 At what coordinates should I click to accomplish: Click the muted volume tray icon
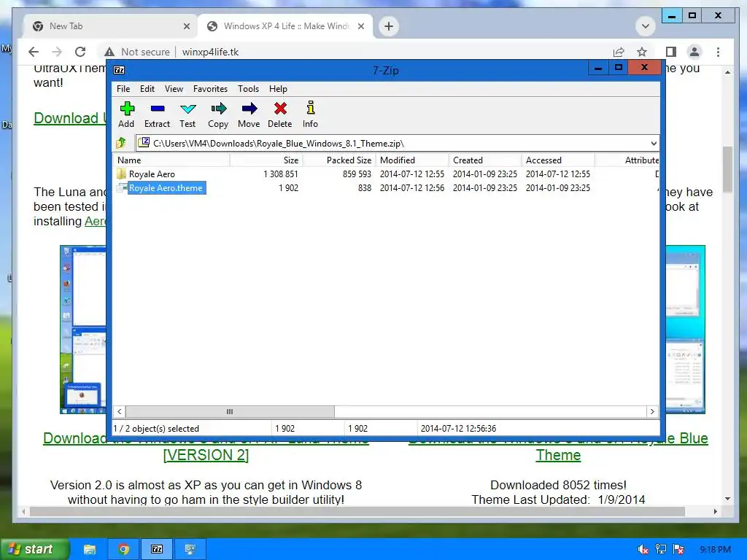coord(643,550)
